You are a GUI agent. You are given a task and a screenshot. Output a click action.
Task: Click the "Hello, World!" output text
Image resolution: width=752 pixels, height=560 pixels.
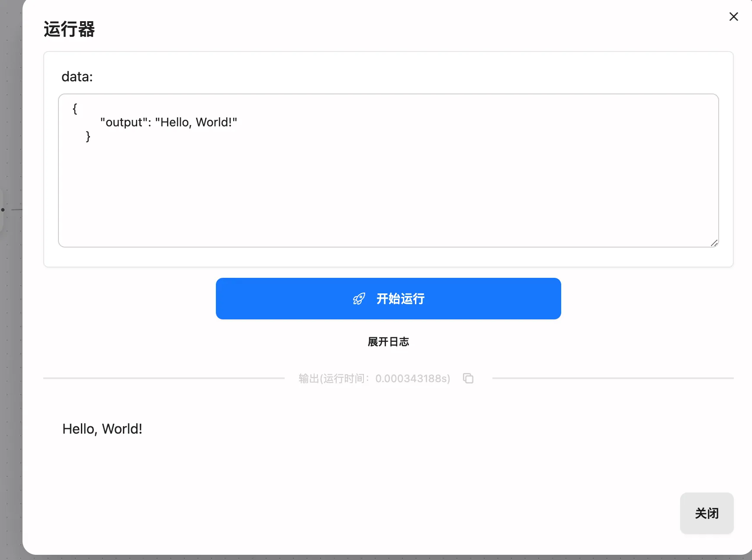click(102, 429)
